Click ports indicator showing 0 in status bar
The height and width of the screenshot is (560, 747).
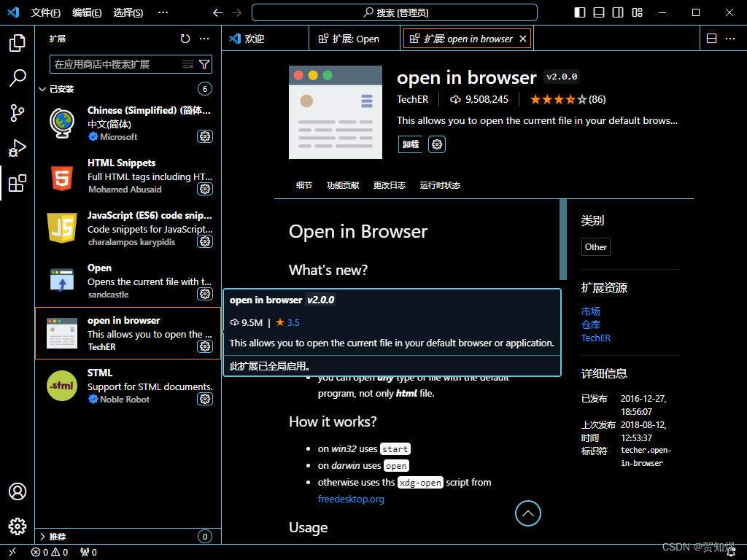click(88, 553)
